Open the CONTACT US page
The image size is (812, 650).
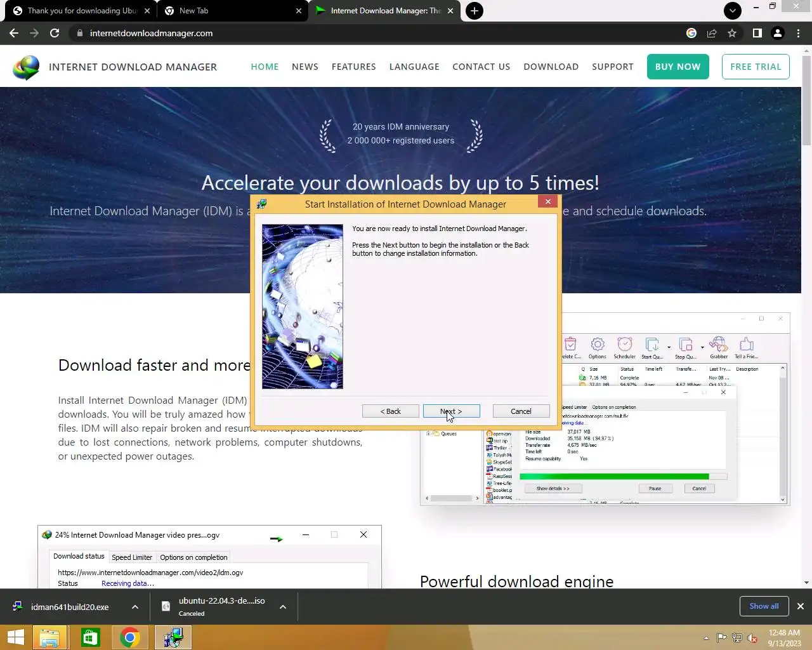coord(481,67)
